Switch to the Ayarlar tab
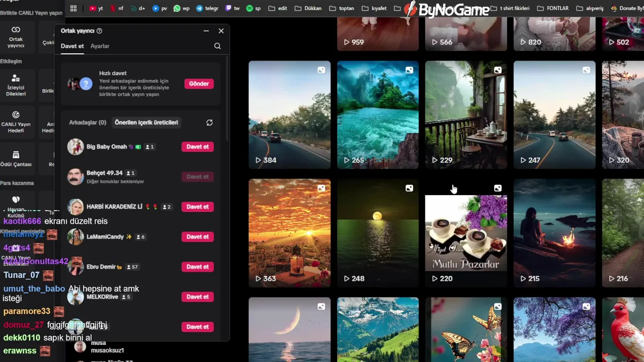 [x=100, y=46]
